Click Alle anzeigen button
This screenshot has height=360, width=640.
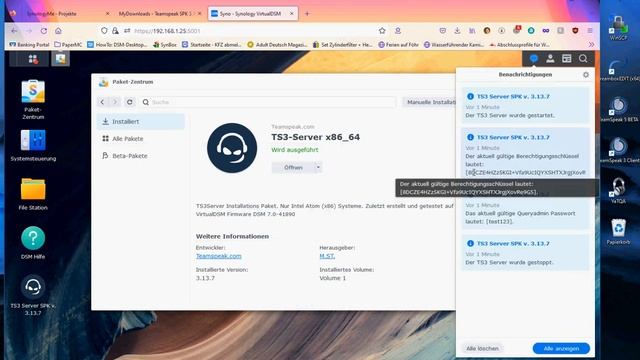coord(561,349)
